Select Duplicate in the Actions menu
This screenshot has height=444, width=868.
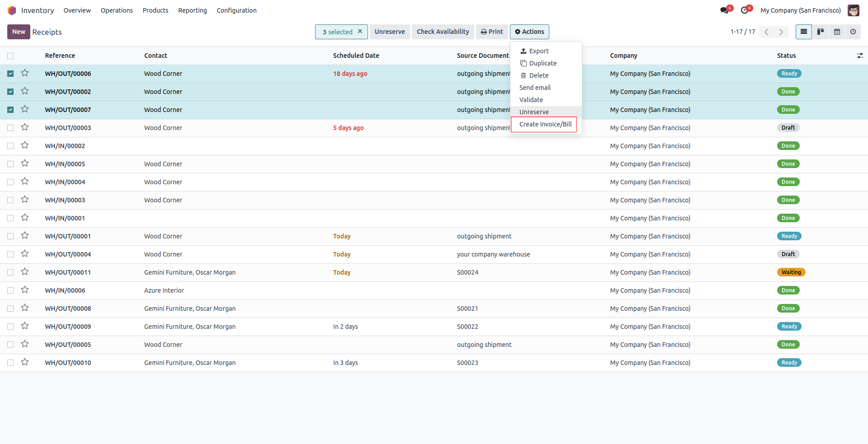542,63
